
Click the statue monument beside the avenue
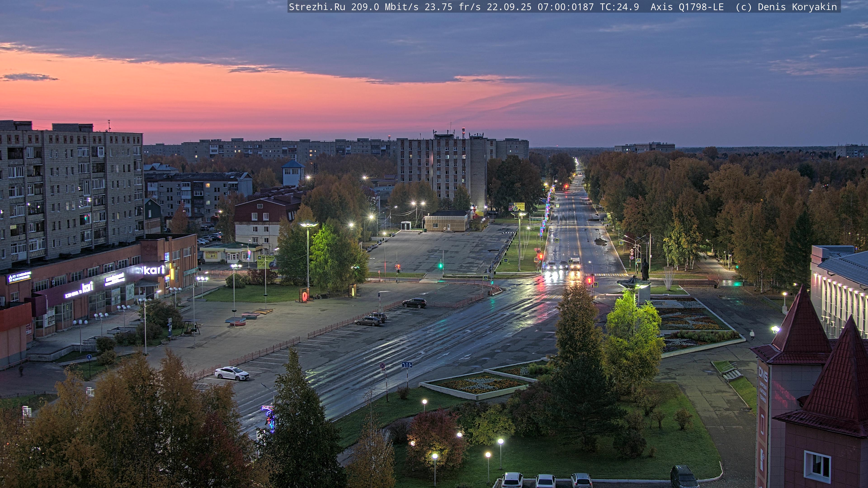(645, 270)
